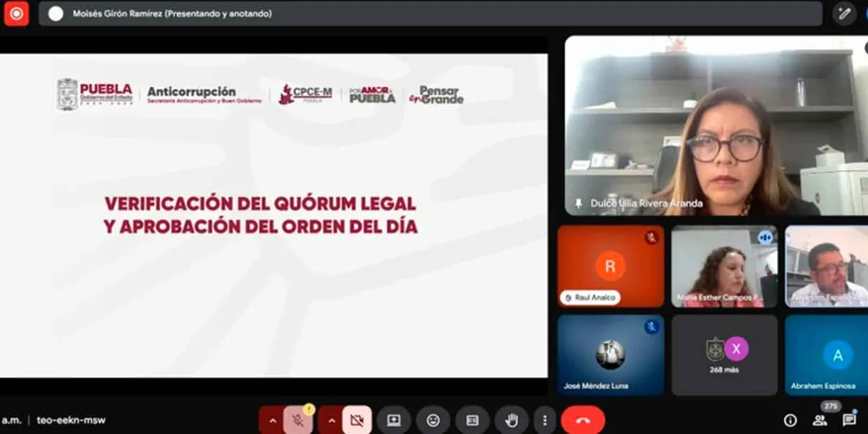Expand camera video settings arrow
868x434 pixels.
tap(331, 420)
